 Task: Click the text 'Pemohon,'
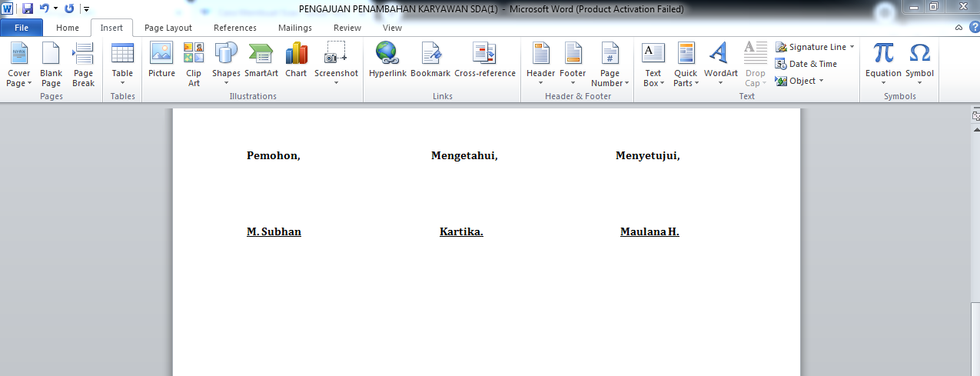coord(273,156)
